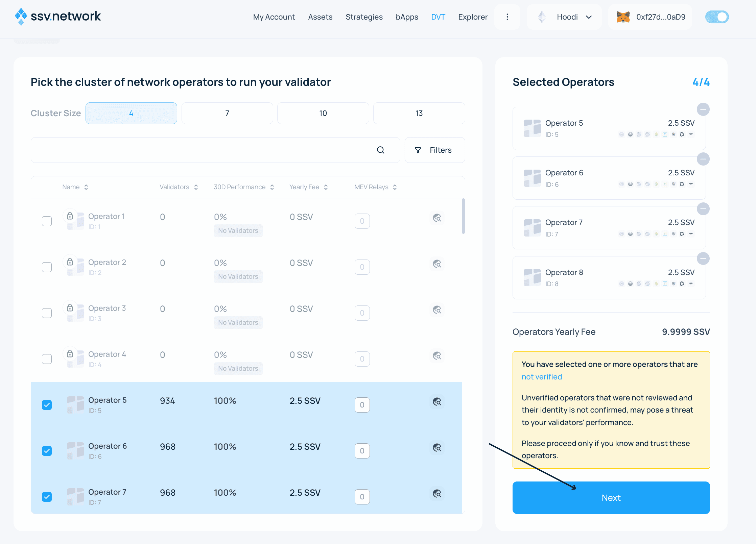This screenshot has width=756, height=544.
Task: Click the search magnifier icon
Action: tap(380, 150)
